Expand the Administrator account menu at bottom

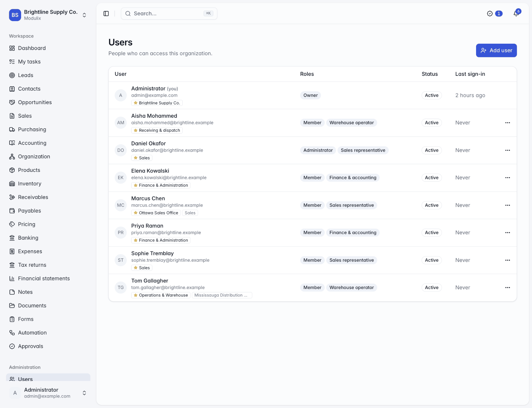click(x=48, y=393)
